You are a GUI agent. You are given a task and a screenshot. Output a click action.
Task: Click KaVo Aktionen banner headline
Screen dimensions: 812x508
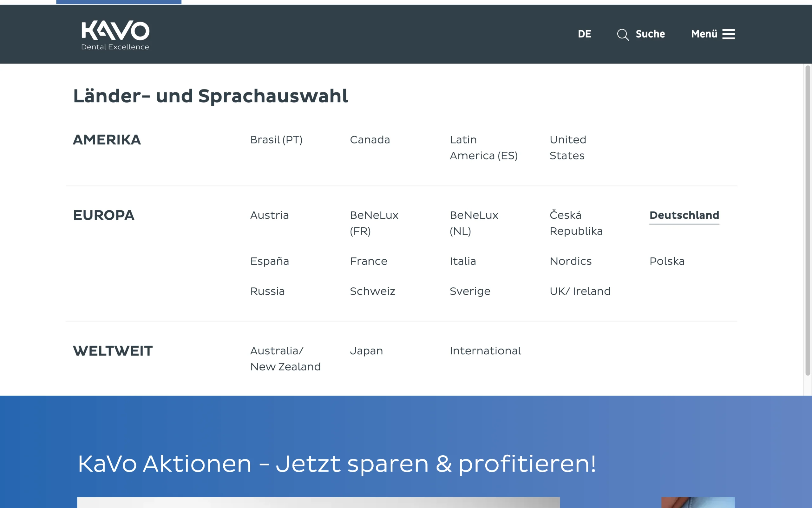click(x=337, y=464)
